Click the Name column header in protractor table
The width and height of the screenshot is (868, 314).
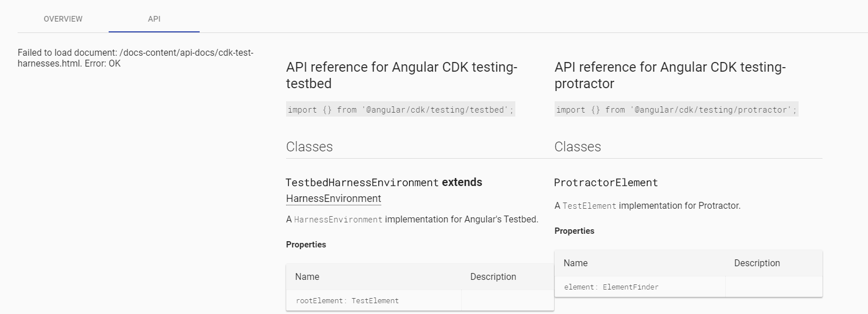575,263
